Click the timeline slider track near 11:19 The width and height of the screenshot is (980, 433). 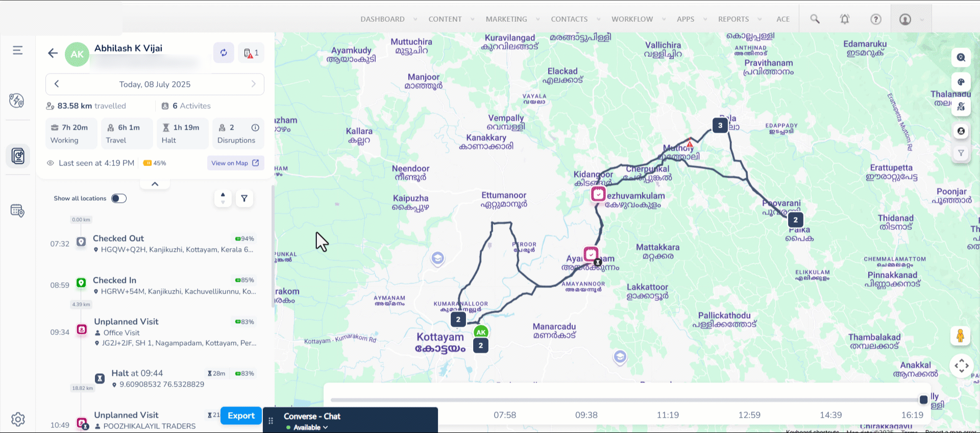click(668, 400)
